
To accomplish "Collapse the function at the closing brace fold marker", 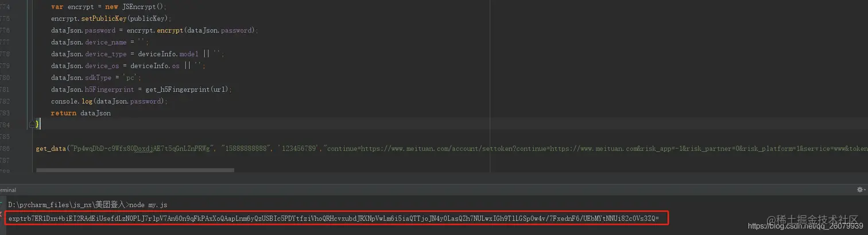I will coord(33,124).
